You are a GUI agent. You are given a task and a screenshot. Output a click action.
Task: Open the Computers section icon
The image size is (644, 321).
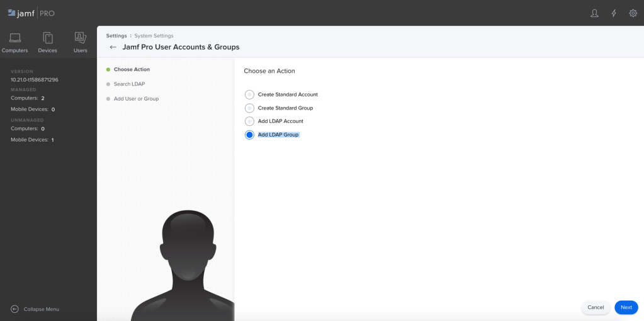click(15, 39)
